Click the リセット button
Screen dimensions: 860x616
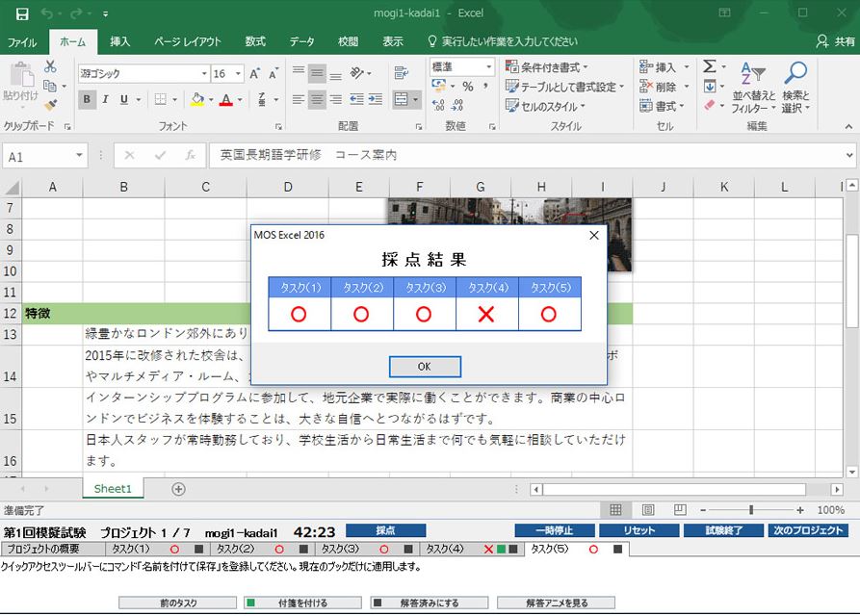(x=638, y=530)
